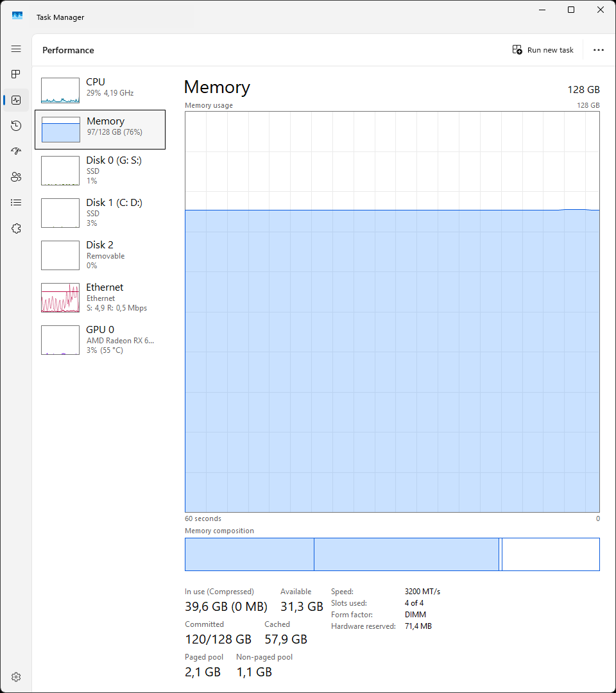616x693 pixels.
Task: Select the Memory performance item
Action: click(x=100, y=130)
